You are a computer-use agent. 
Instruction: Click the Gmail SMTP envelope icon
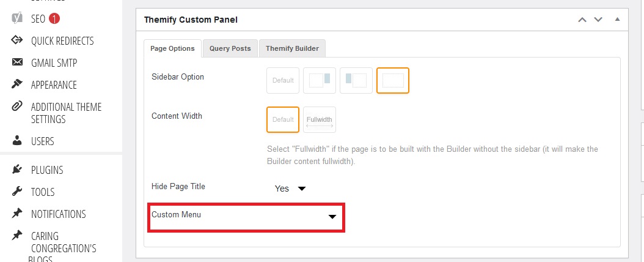tap(17, 63)
